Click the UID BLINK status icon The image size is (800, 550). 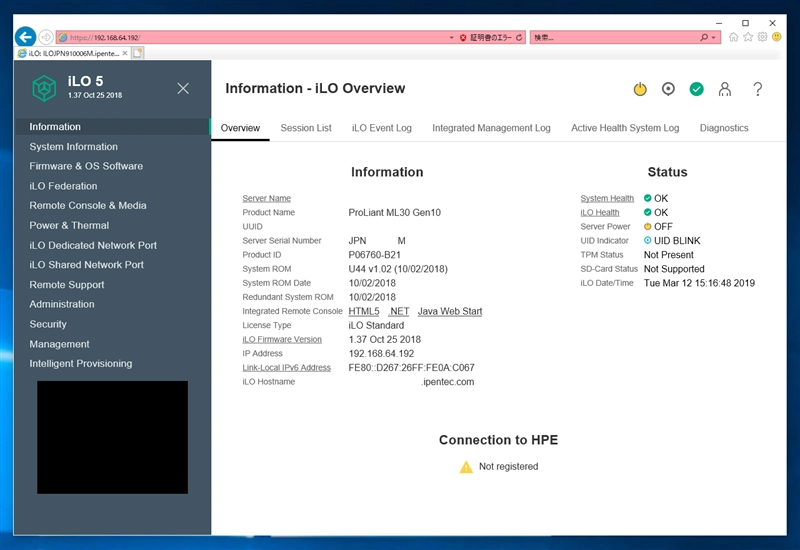pos(647,240)
